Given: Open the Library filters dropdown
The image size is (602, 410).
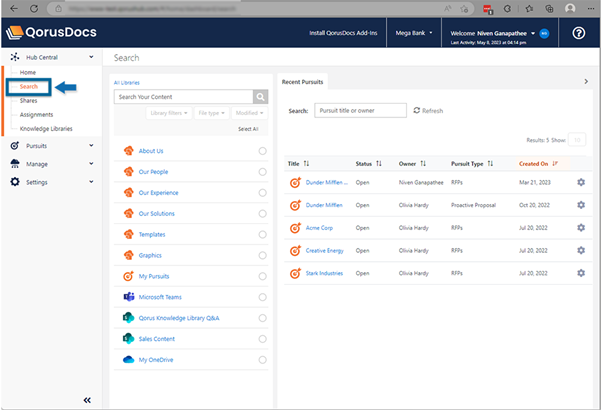Looking at the screenshot, I should click(169, 113).
